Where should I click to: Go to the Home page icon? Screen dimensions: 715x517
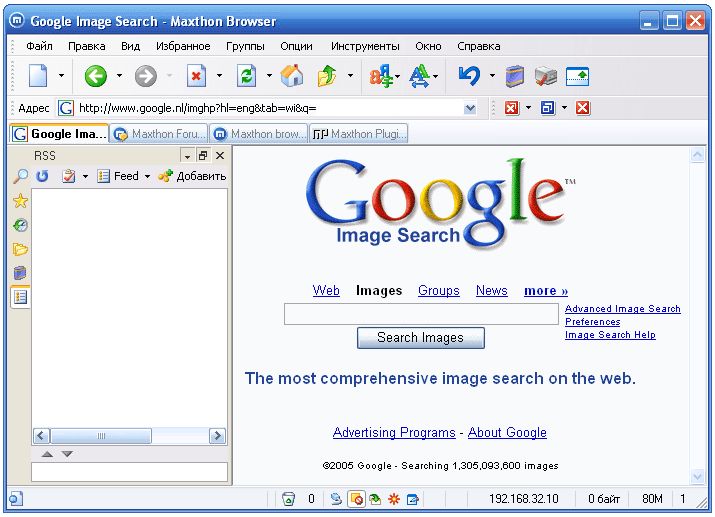tap(292, 76)
